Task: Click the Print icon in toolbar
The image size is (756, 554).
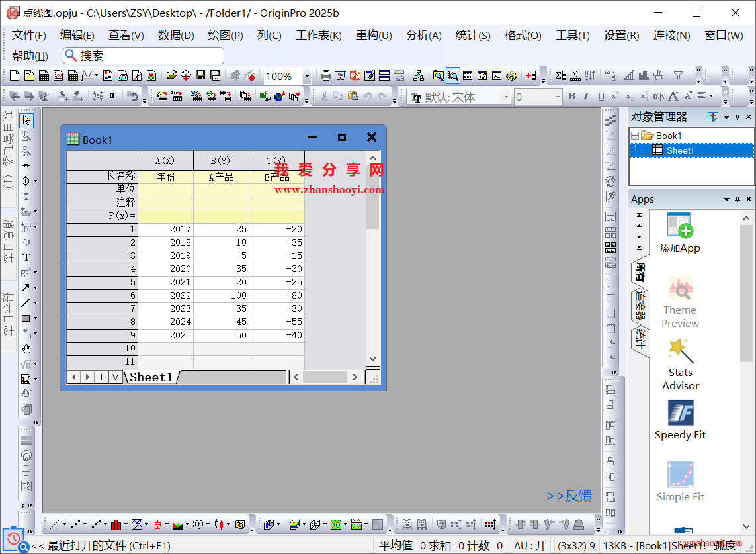Action: tap(326, 76)
